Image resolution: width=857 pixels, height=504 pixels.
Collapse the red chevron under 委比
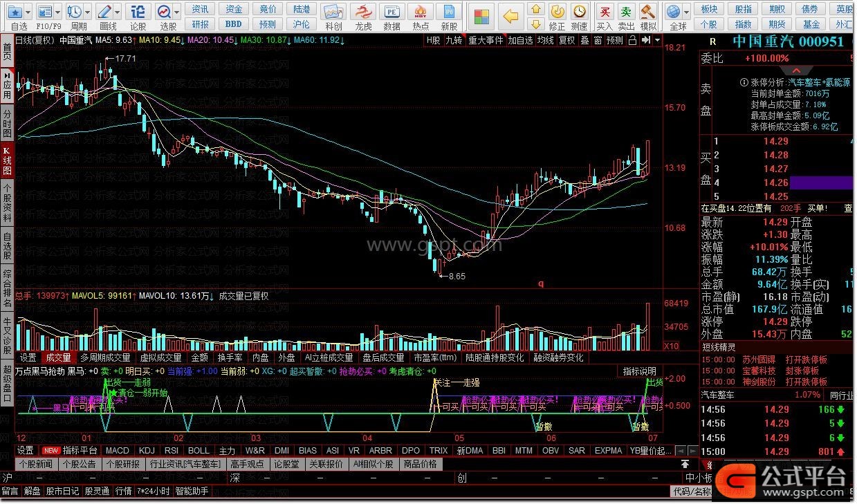click(x=797, y=71)
